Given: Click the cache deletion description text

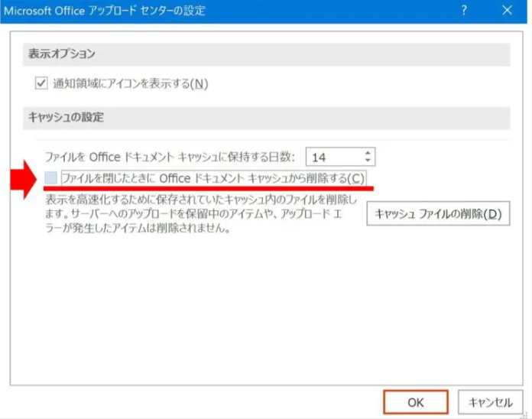Looking at the screenshot, I should tap(201, 214).
